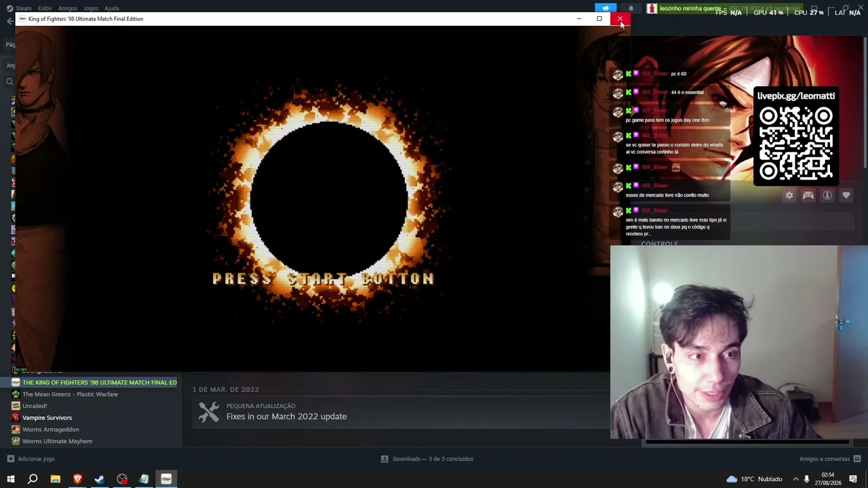Open game info icon

pos(827,196)
